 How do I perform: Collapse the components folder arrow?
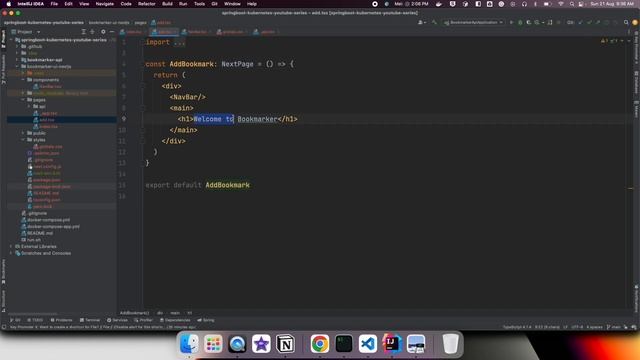click(x=23, y=80)
